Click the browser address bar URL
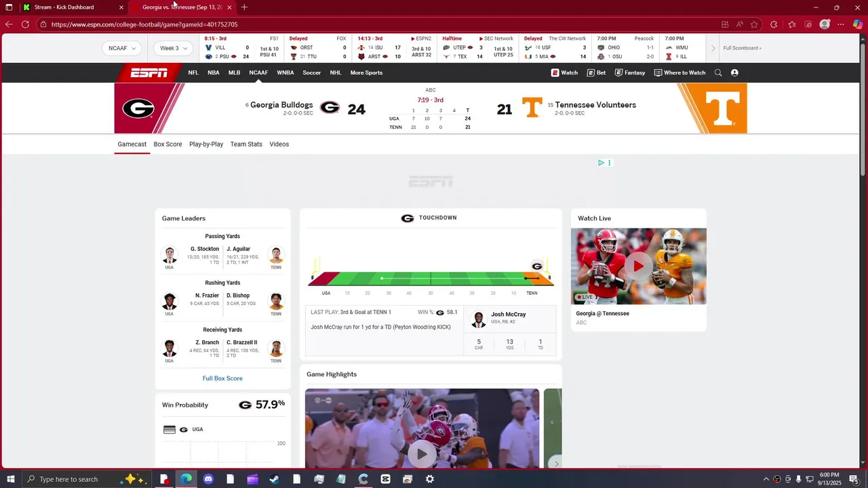Viewport: 868px width, 488px height. pyautogui.click(x=144, y=24)
